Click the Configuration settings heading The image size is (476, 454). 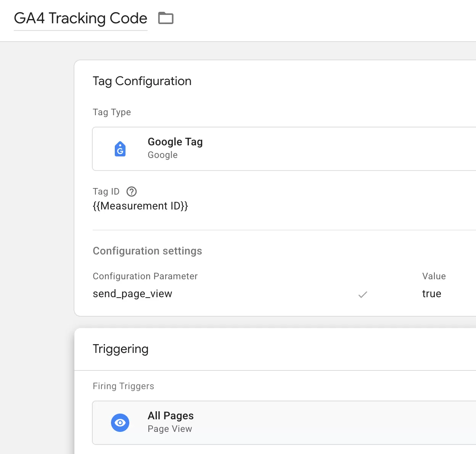click(x=147, y=251)
